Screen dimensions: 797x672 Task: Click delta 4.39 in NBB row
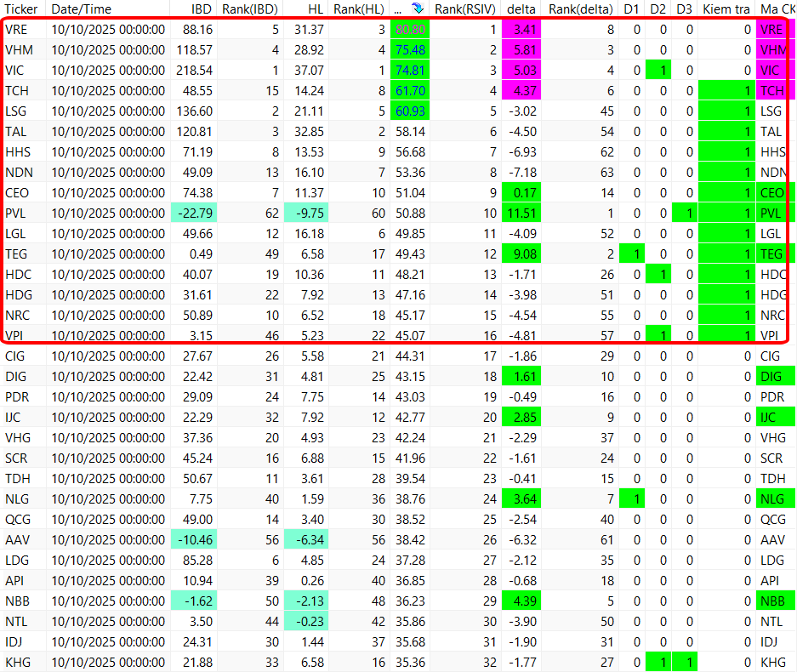[521, 601]
